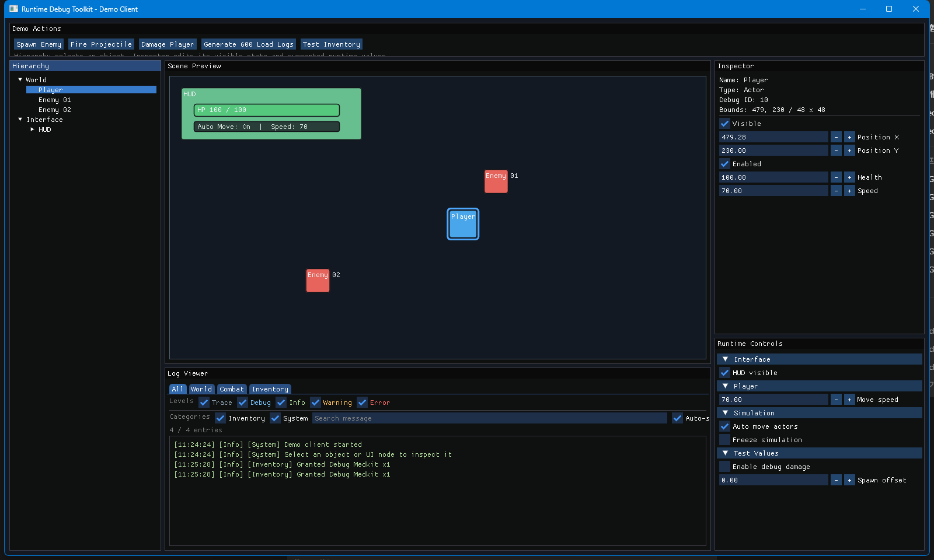Screen dimensions: 934x560
Task: Increase Health with the plus button
Action: (x=849, y=177)
